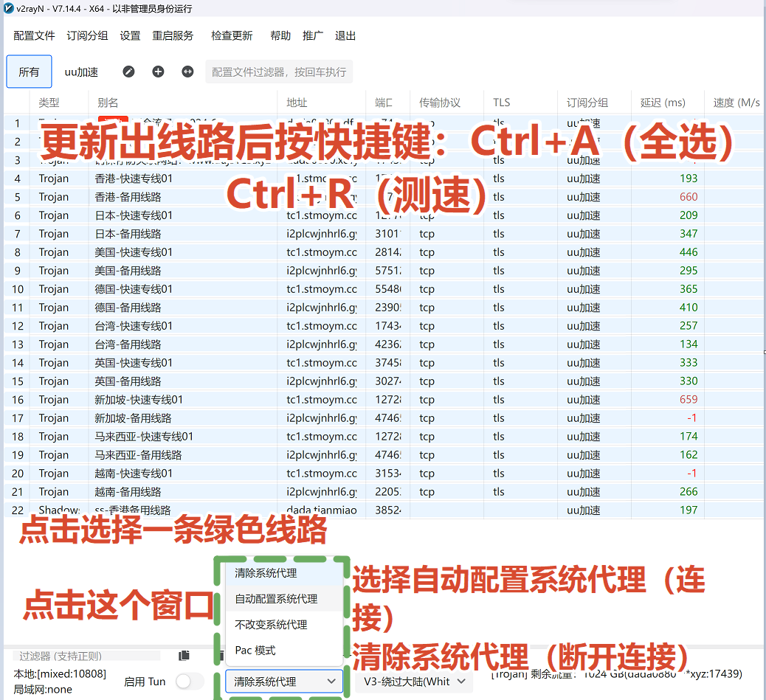
Task: Select the 新加坡-备用线路 row
Action: tap(383, 417)
